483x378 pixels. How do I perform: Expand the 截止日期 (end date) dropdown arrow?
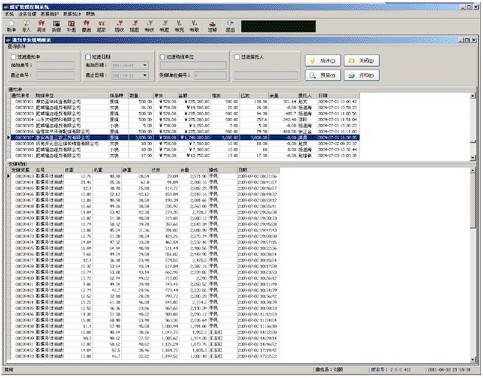145,75
